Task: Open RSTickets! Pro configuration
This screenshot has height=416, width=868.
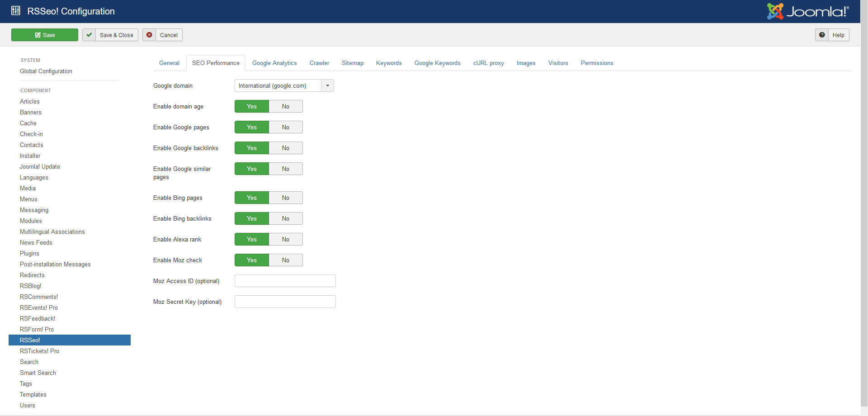Action: (39, 351)
